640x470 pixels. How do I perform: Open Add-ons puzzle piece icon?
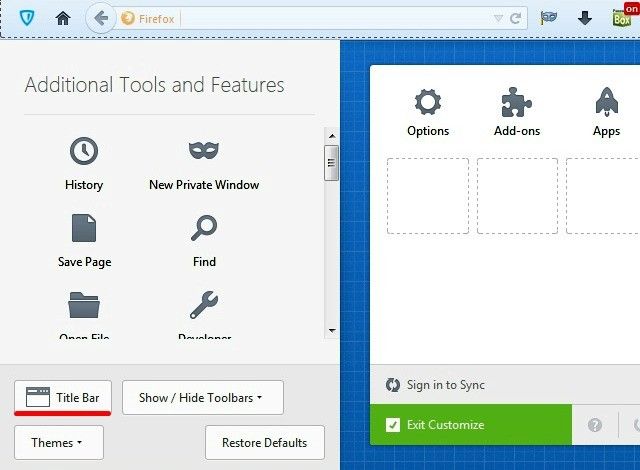coord(516,102)
